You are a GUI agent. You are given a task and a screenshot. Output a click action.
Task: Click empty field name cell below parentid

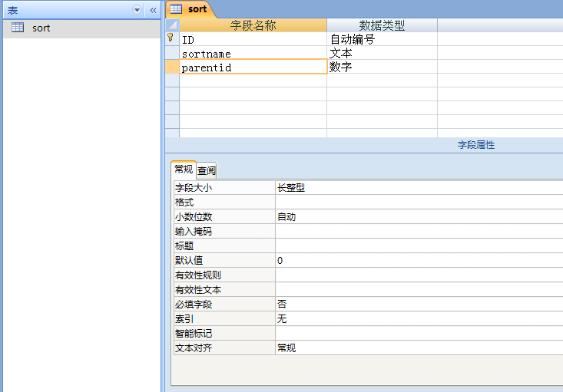[x=253, y=81]
